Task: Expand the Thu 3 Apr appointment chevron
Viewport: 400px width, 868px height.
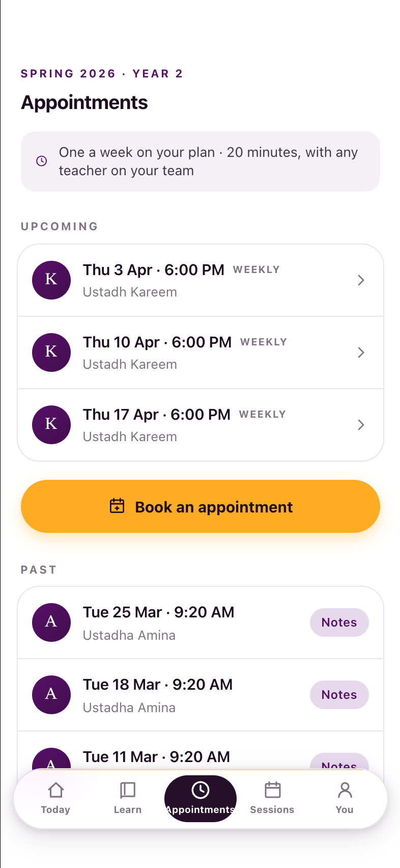Action: (x=361, y=280)
